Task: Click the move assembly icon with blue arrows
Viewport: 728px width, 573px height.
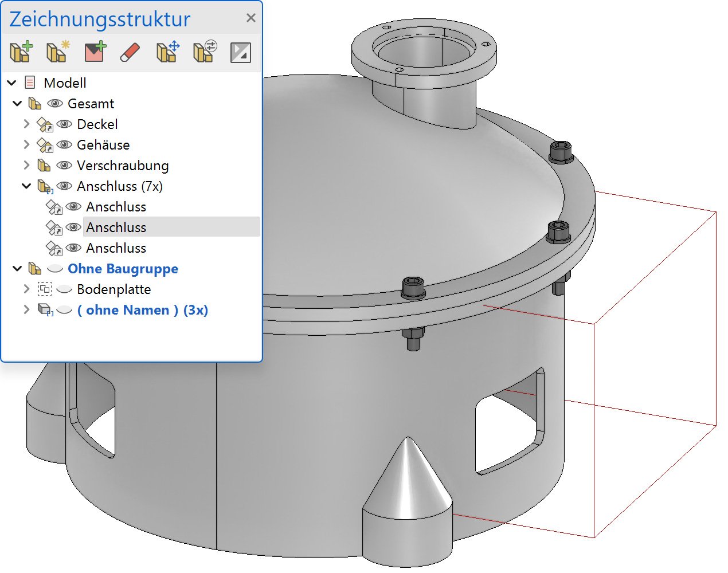Action: pos(168,52)
